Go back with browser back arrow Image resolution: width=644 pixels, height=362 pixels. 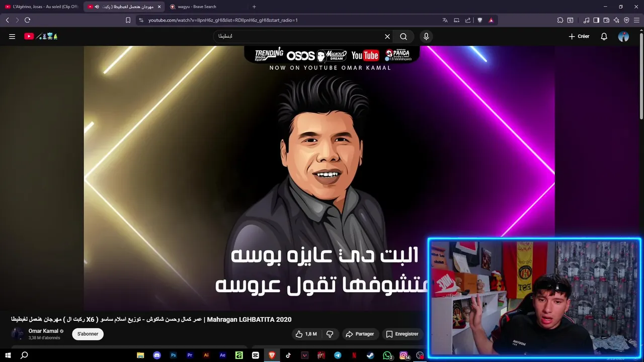click(7, 20)
